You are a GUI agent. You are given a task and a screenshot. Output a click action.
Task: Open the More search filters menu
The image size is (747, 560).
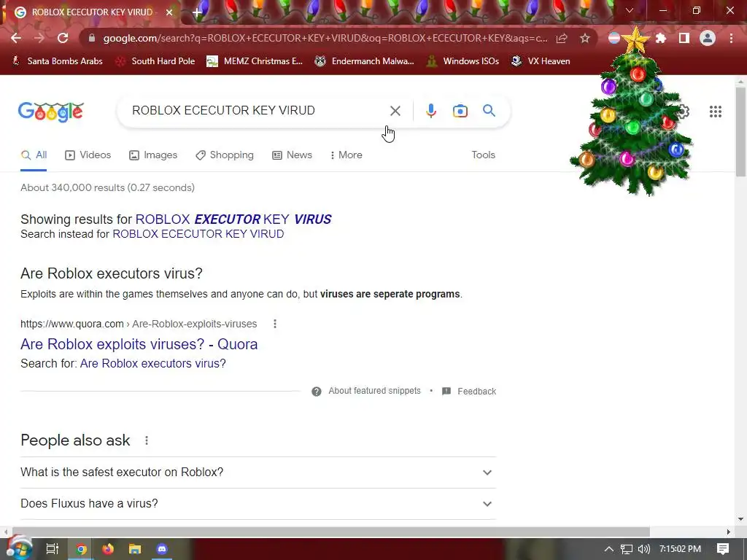pyautogui.click(x=347, y=155)
